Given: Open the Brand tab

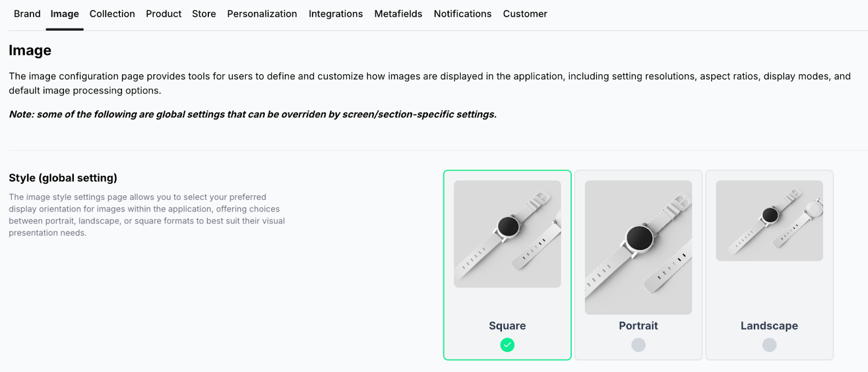Looking at the screenshot, I should coord(27,14).
